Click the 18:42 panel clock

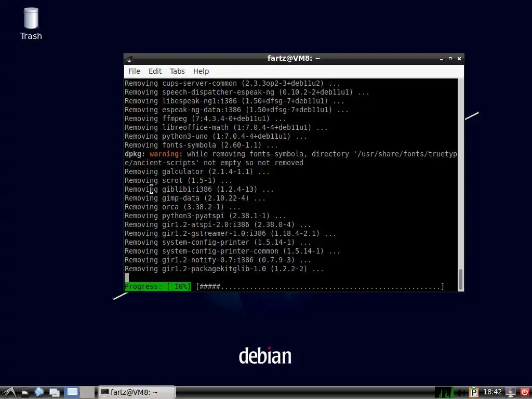[493, 392]
